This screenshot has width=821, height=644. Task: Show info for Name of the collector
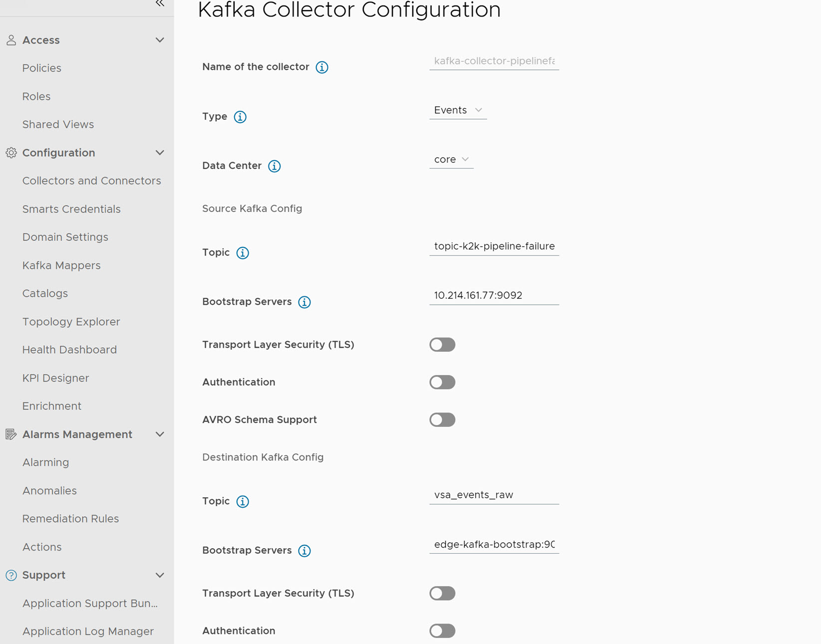point(322,67)
